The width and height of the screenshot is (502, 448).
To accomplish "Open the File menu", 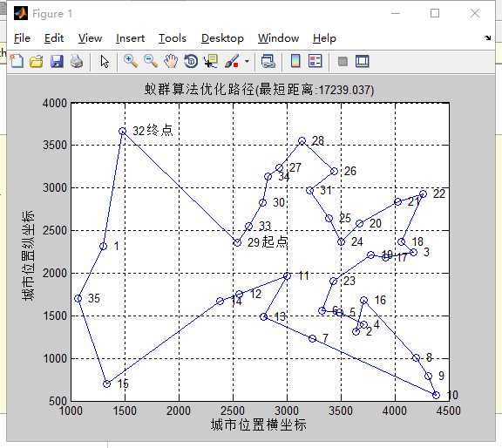I will [22, 38].
